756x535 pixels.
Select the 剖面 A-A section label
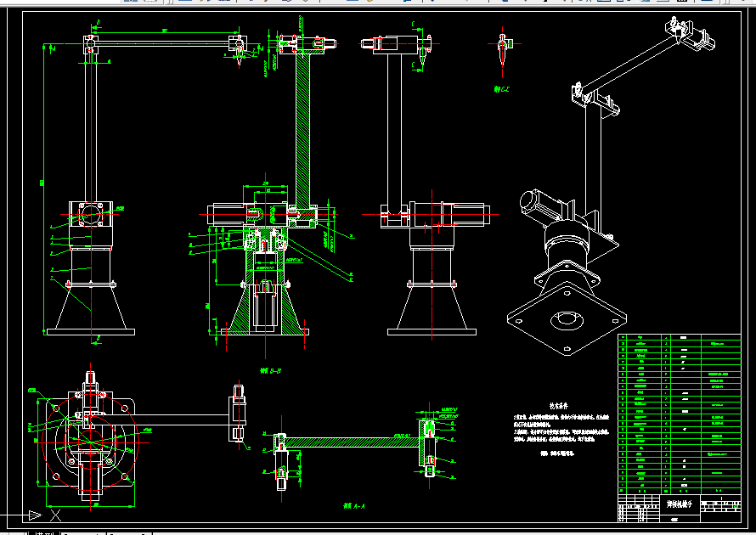pyautogui.click(x=354, y=505)
